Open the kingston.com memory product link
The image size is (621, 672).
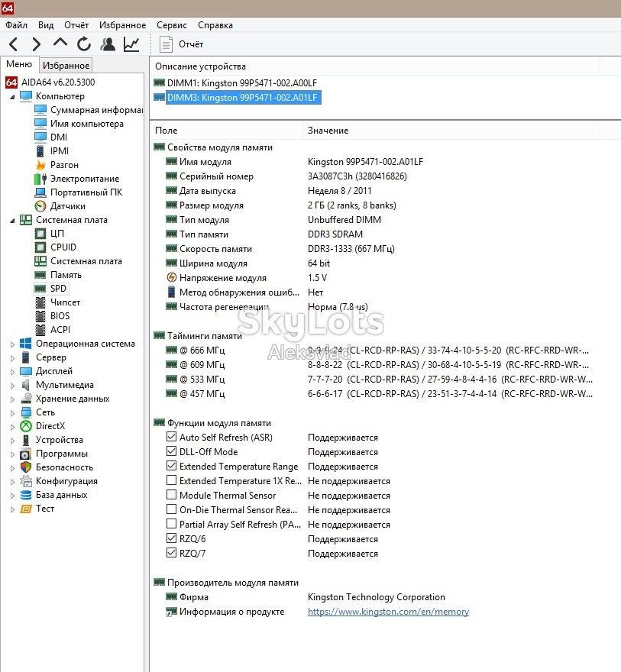coord(388,612)
